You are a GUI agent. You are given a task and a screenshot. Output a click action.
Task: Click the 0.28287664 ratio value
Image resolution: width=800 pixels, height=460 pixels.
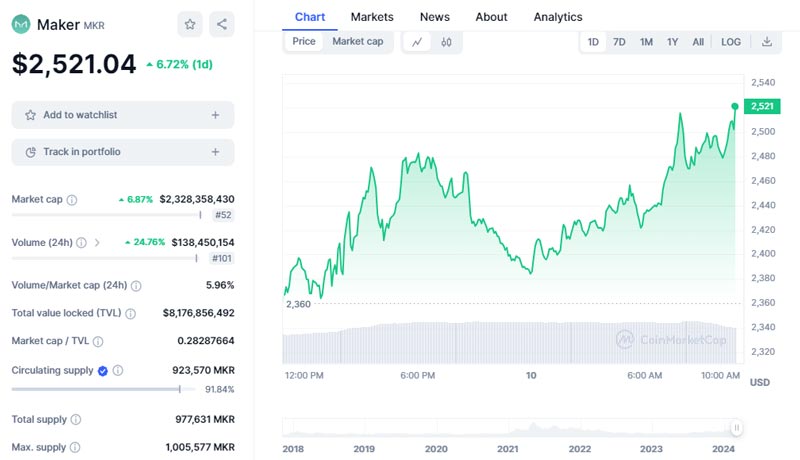click(x=206, y=341)
